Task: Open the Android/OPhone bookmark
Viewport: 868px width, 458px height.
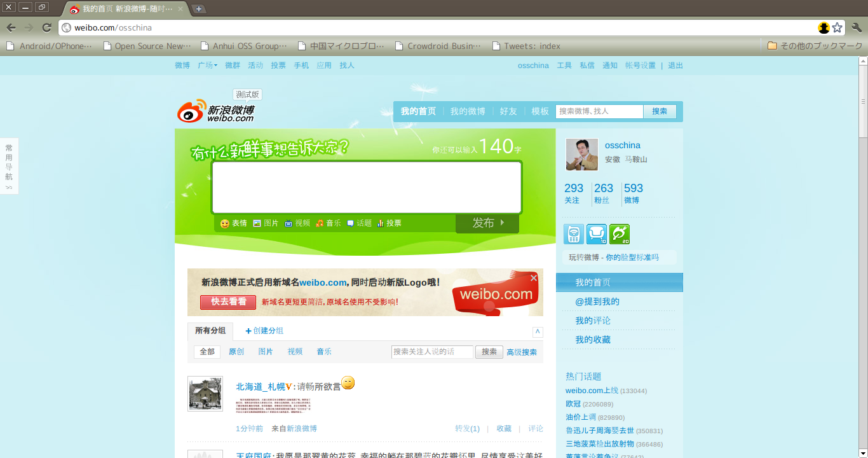Action: pos(50,46)
